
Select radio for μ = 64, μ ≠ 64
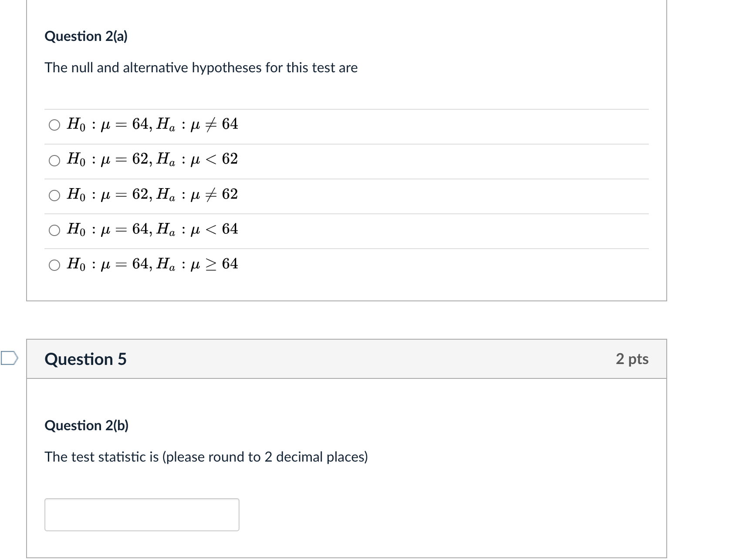54,125
